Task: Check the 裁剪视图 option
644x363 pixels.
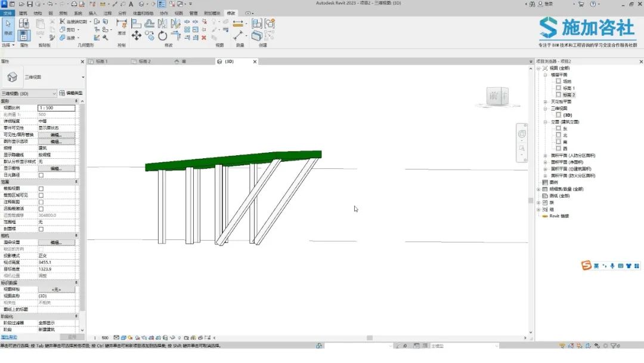Action: (41, 189)
